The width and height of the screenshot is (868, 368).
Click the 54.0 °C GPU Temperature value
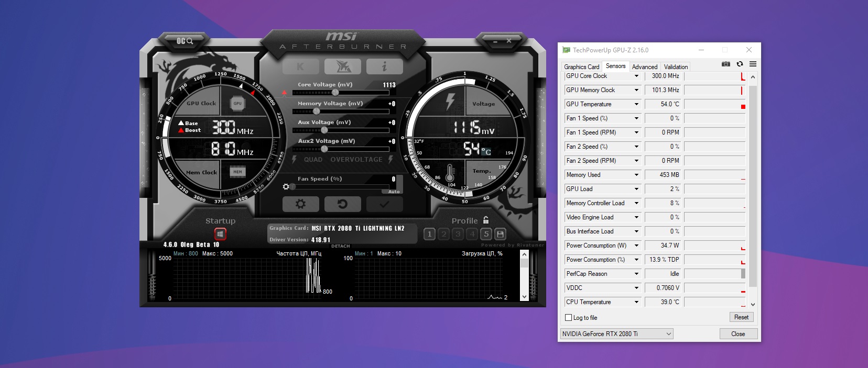click(x=663, y=104)
